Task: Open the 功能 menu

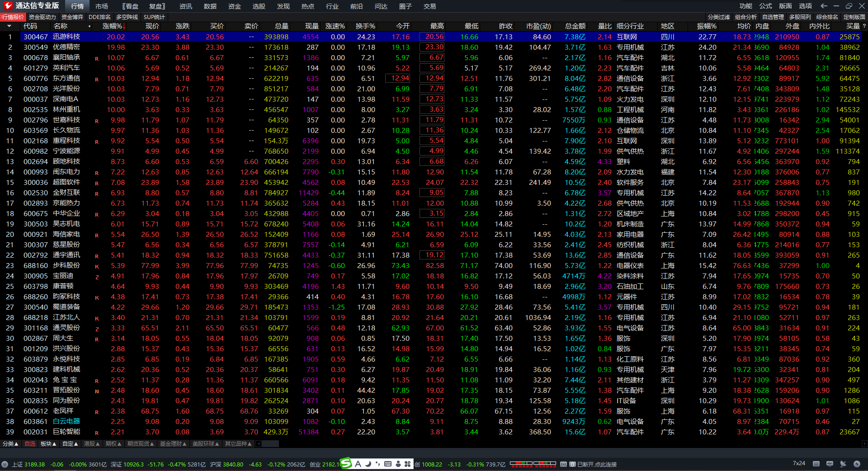Action: (x=746, y=6)
